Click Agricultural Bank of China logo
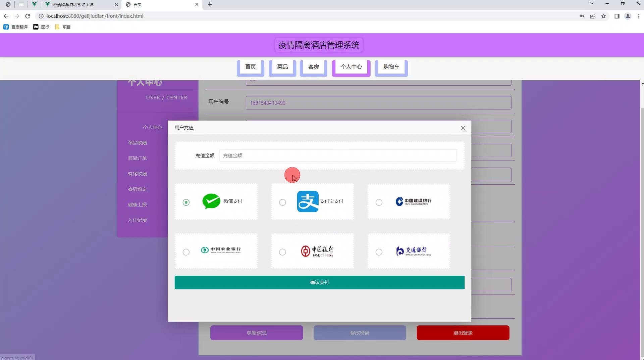644x360 pixels. click(x=221, y=250)
